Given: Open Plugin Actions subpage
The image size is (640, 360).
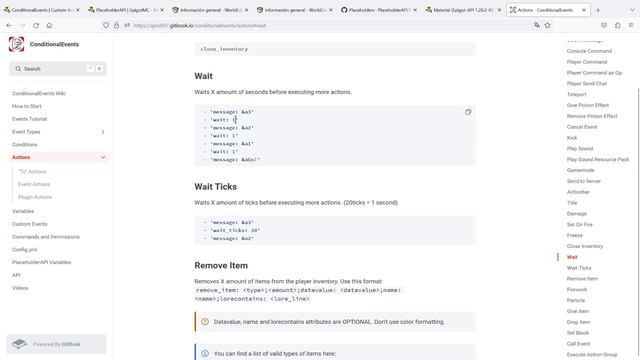Looking at the screenshot, I should pyautogui.click(x=35, y=197).
